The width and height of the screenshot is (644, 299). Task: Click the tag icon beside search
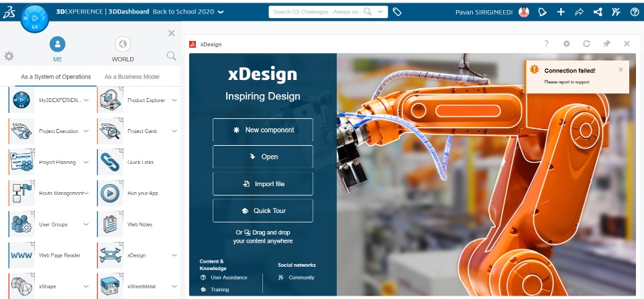[396, 12]
